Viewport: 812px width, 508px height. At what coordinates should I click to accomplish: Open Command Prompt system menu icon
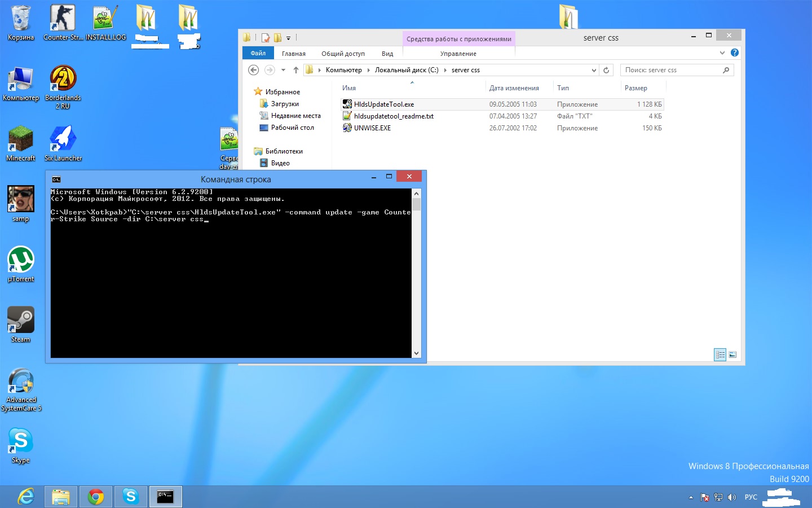(x=56, y=179)
